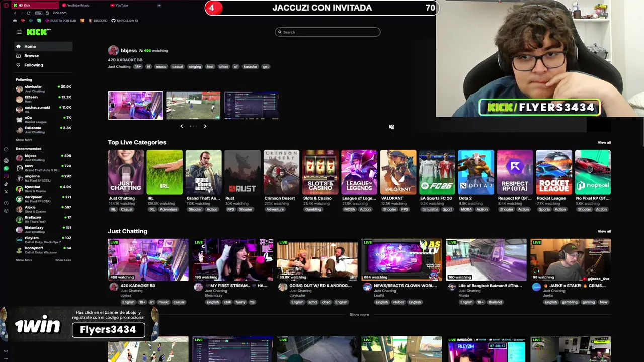Open Life of Bangkok Batman stream thumbnail
The height and width of the screenshot is (362, 644).
(x=486, y=260)
